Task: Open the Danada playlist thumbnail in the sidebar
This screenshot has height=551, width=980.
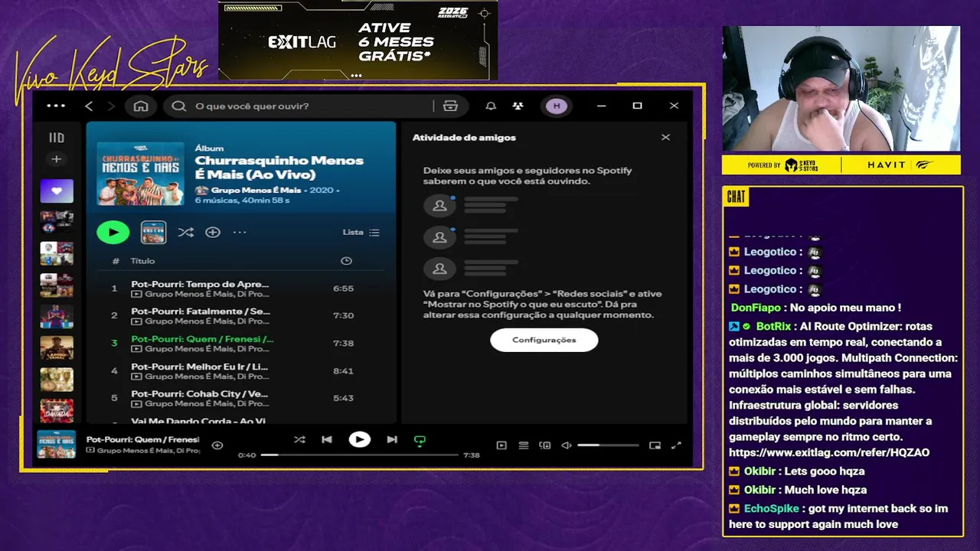Action: coord(57,409)
